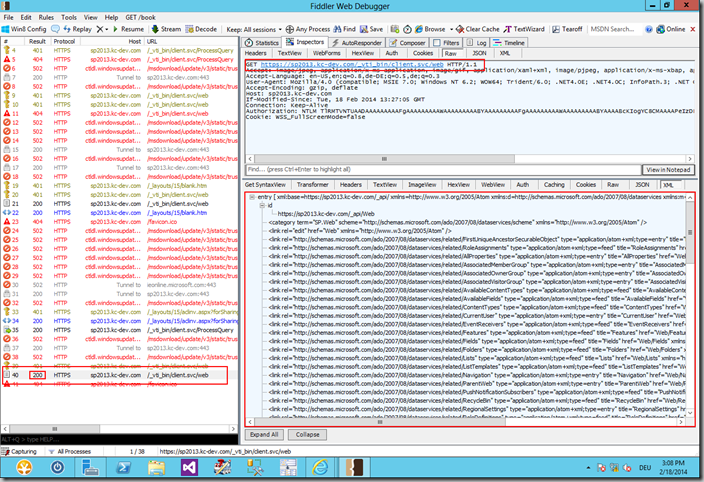This screenshot has height=482, width=704.
Task: Collapse the id node in XML tree
Action: tap(262, 205)
